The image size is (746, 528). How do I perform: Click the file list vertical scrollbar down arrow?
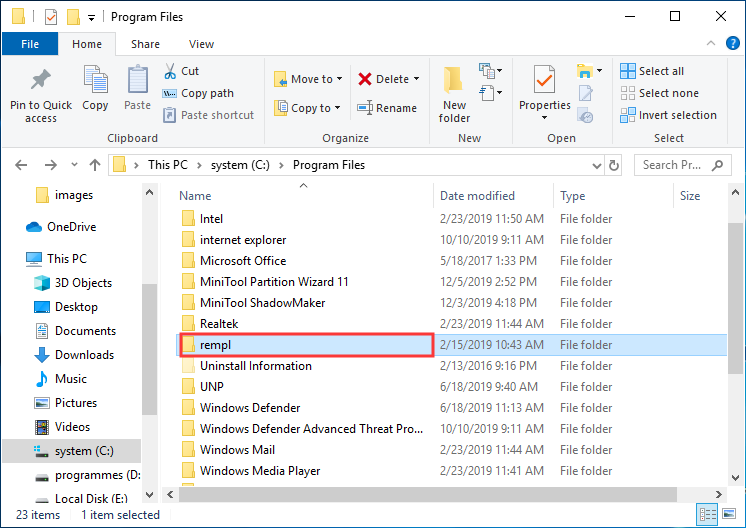coord(735,478)
